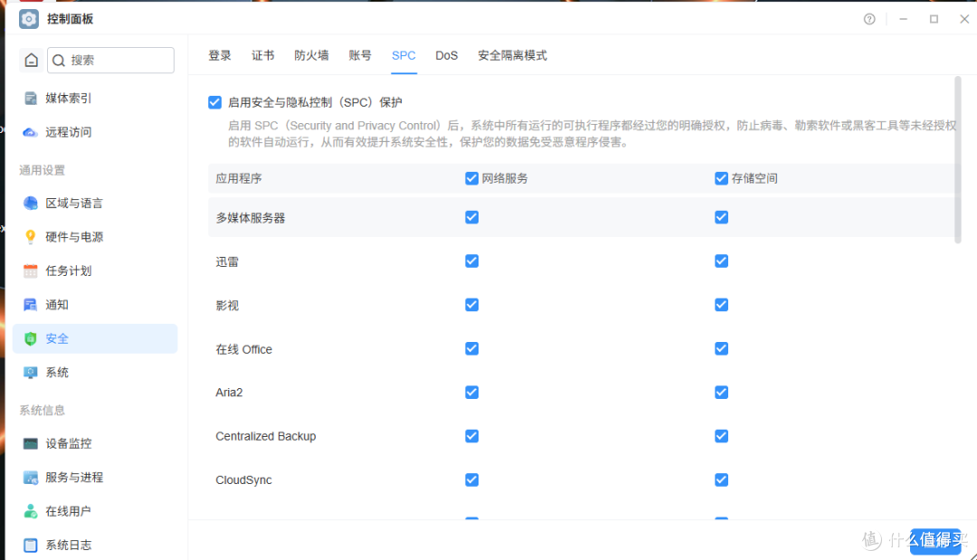Click the notification icon in the sidebar
This screenshot has width=977, height=560.
pos(30,305)
